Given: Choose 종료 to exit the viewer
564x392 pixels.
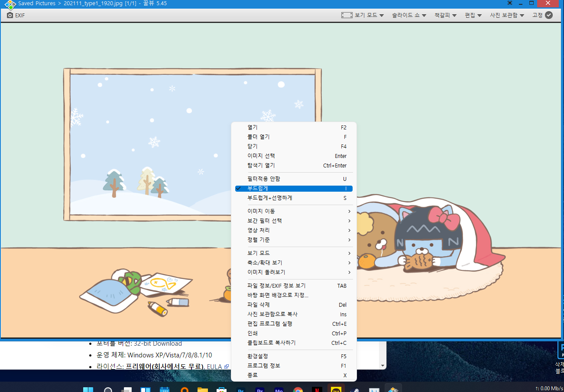Looking at the screenshot, I should coord(294,375).
